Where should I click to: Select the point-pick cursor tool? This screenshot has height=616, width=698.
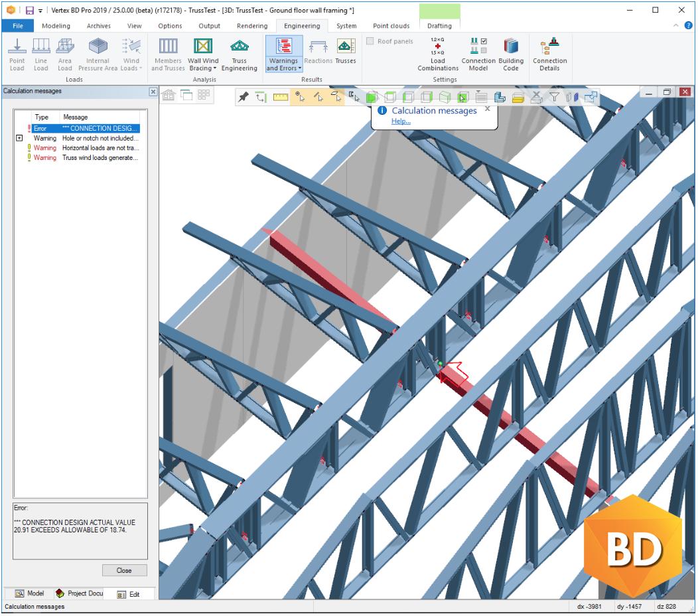pos(300,97)
